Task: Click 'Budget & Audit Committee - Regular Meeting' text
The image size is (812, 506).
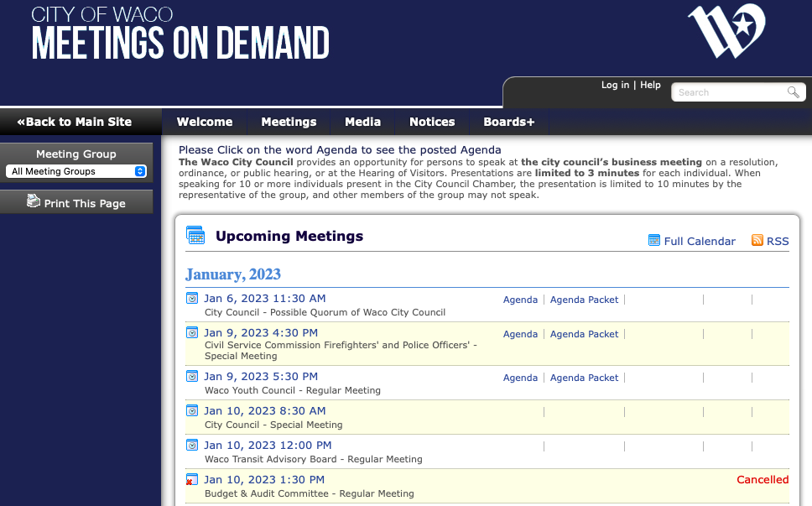Action: coord(310,493)
